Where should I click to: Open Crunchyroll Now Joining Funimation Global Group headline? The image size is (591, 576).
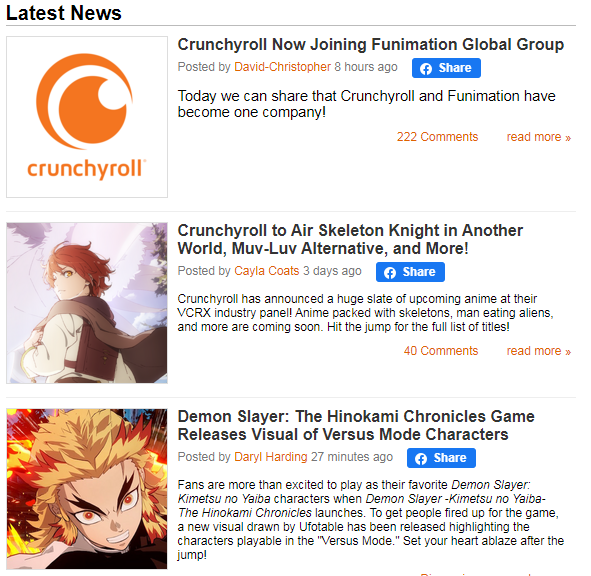(x=371, y=44)
